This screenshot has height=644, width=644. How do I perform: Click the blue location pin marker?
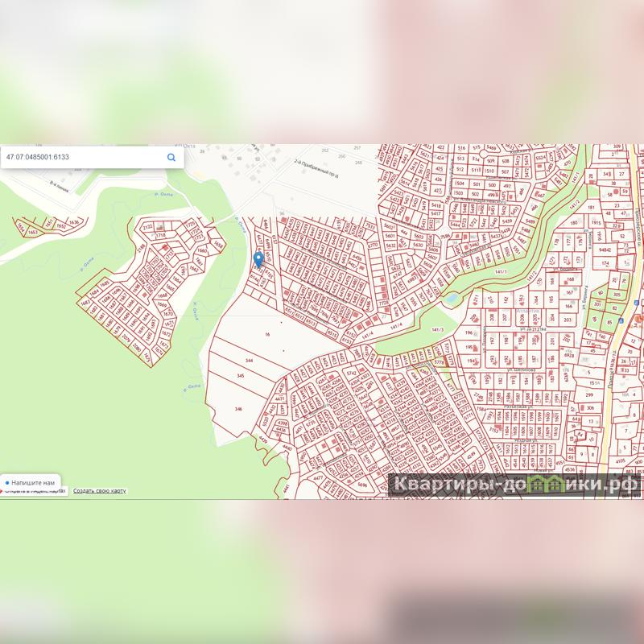[x=258, y=259]
